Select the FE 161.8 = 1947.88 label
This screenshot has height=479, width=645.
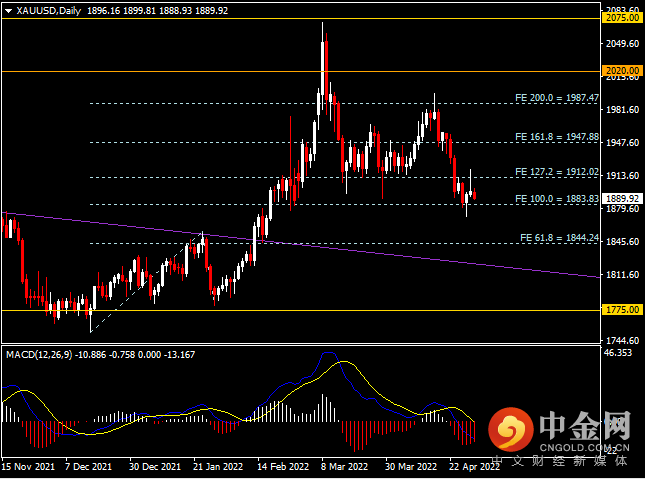pos(557,137)
